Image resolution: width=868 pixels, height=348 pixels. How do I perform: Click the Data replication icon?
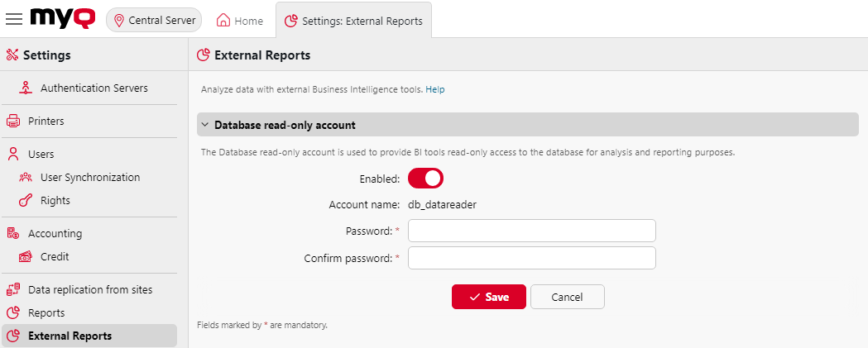coord(13,290)
